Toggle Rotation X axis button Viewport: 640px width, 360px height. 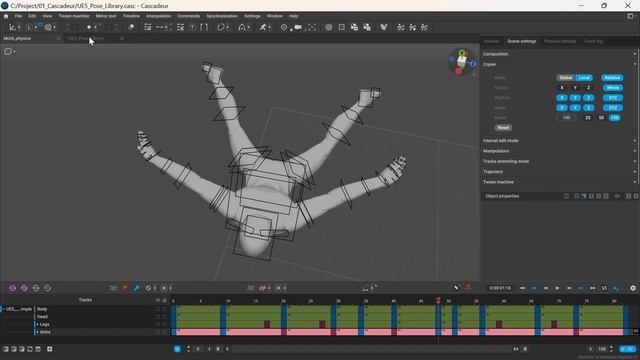(x=562, y=88)
